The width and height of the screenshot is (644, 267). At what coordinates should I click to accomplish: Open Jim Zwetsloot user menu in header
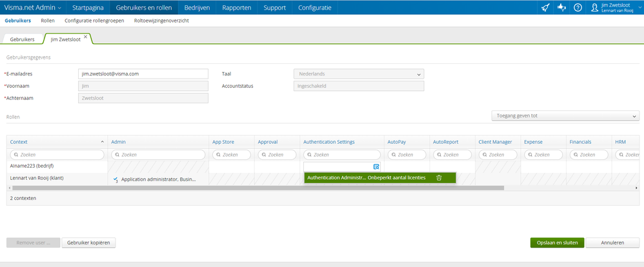[x=615, y=7]
